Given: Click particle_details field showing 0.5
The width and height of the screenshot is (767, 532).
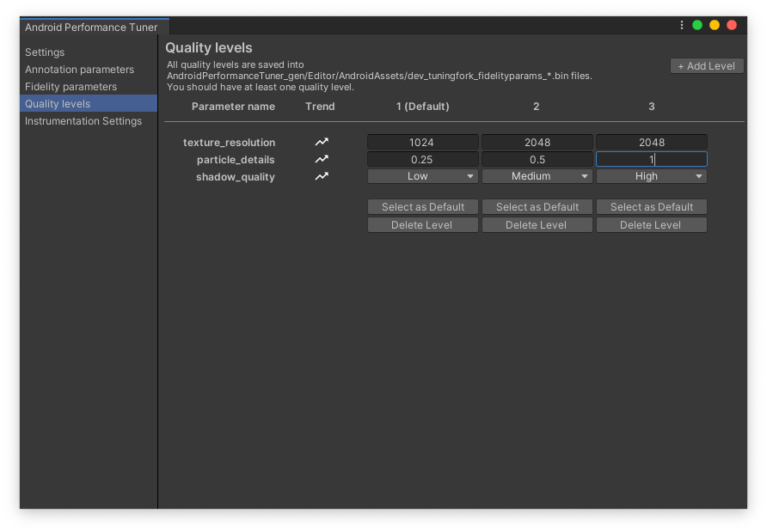Looking at the screenshot, I should pos(537,160).
